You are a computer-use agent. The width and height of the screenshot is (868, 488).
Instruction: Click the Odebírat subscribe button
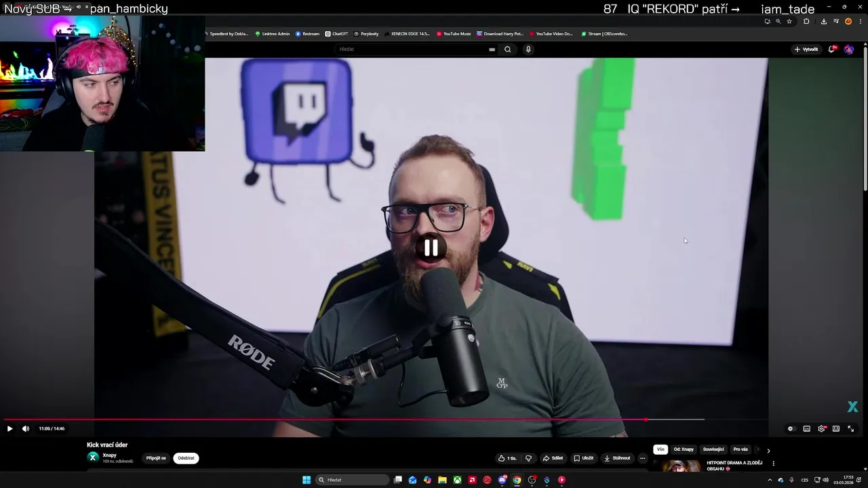186,458
